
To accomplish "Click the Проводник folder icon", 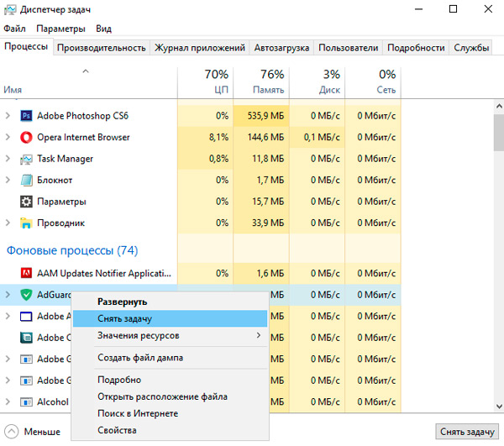I will tap(26, 223).
